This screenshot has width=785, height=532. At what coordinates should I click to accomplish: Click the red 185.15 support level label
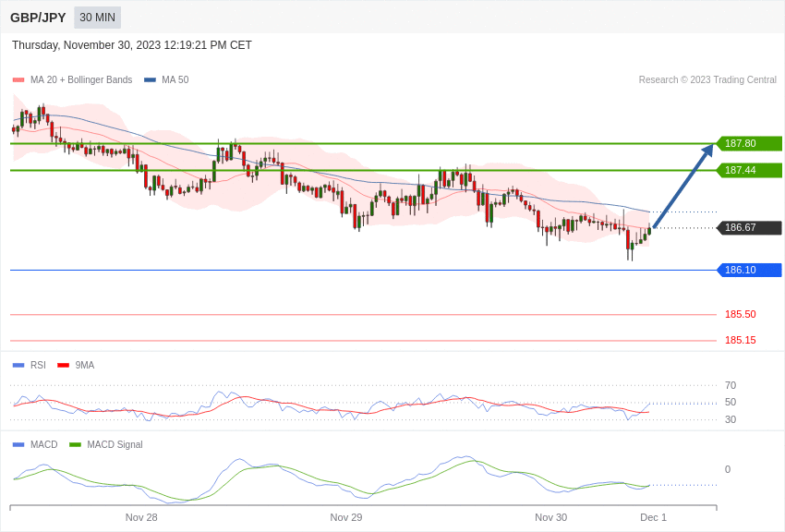click(740, 340)
